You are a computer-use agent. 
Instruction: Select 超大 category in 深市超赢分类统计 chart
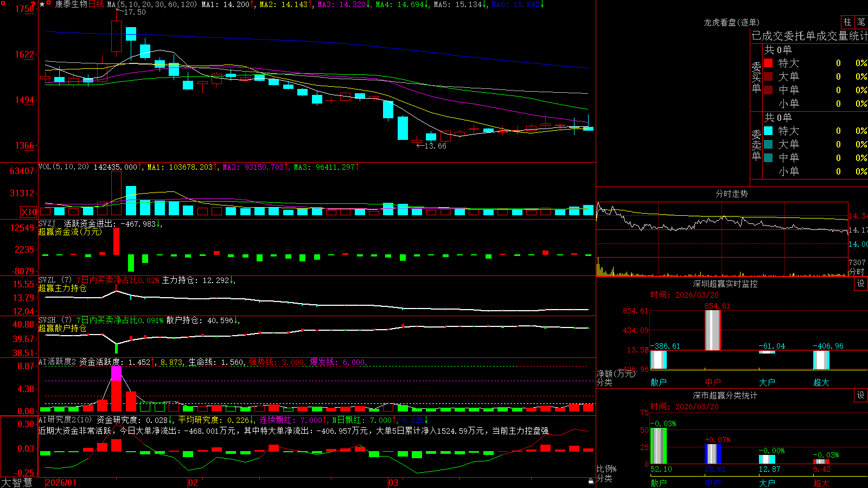pyautogui.click(x=821, y=483)
